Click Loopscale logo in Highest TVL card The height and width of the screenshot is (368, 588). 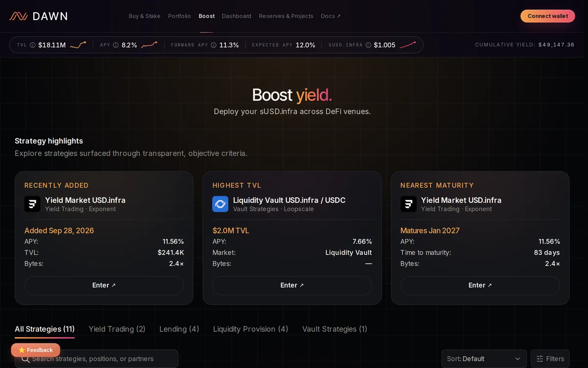(x=220, y=204)
